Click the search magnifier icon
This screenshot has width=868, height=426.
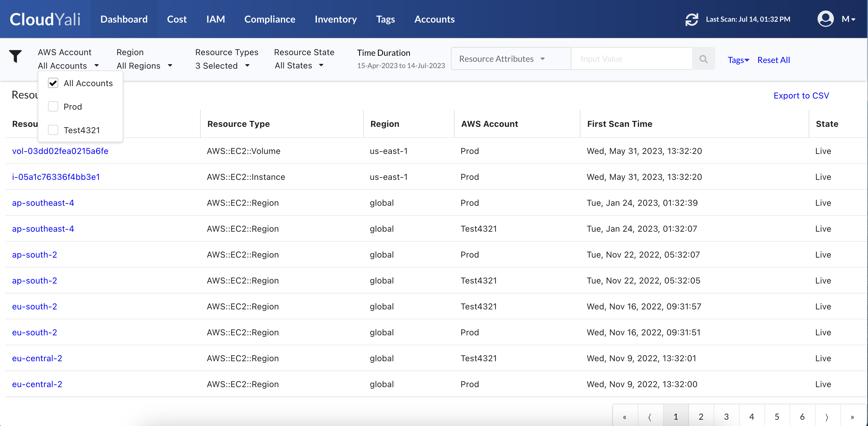coord(703,59)
